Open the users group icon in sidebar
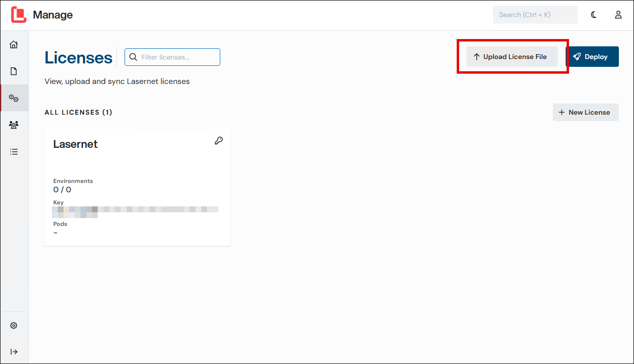 (14, 125)
